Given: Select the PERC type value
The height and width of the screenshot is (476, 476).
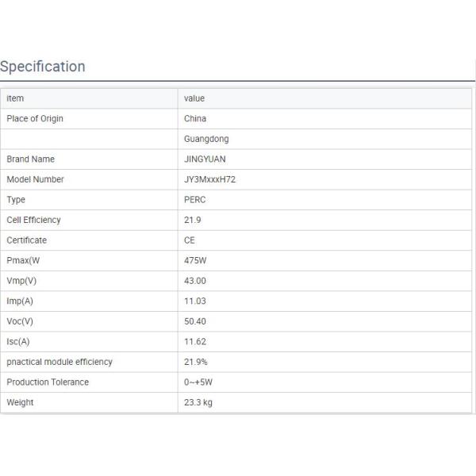Looking at the screenshot, I should click(x=195, y=200).
